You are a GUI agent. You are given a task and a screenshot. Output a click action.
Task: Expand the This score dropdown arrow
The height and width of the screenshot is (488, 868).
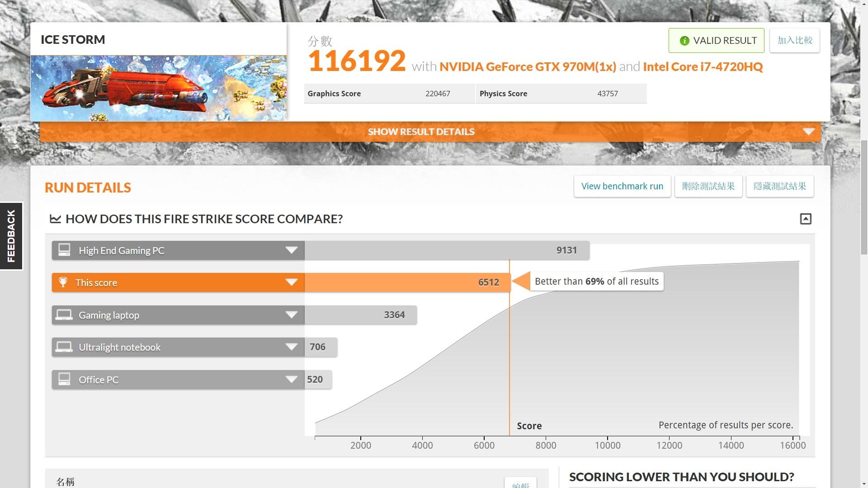pos(292,282)
